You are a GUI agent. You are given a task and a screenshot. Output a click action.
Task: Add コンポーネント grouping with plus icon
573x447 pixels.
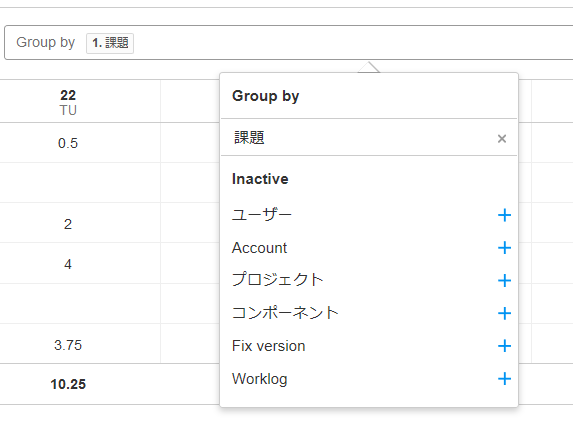(x=504, y=313)
